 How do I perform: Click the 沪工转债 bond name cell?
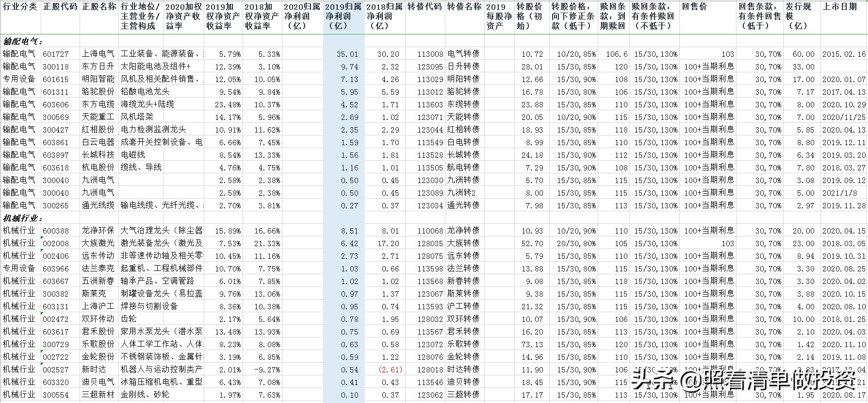463,306
